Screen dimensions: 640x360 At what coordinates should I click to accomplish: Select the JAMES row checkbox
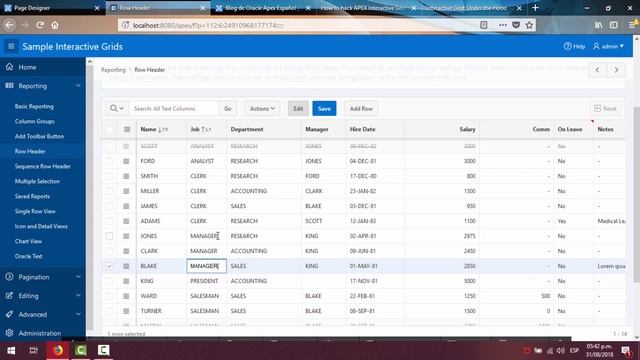[x=109, y=206]
